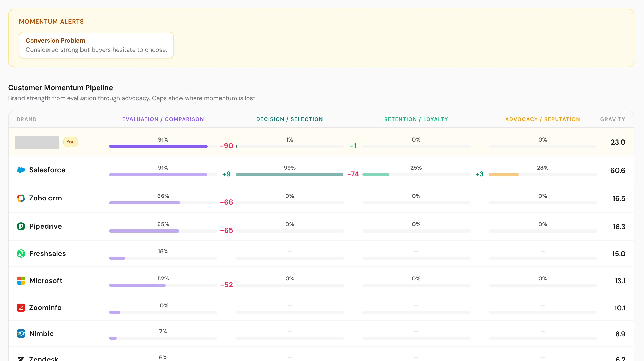Click Microsoft's 13.1 gravity score
The height and width of the screenshot is (361, 644).
(x=620, y=281)
